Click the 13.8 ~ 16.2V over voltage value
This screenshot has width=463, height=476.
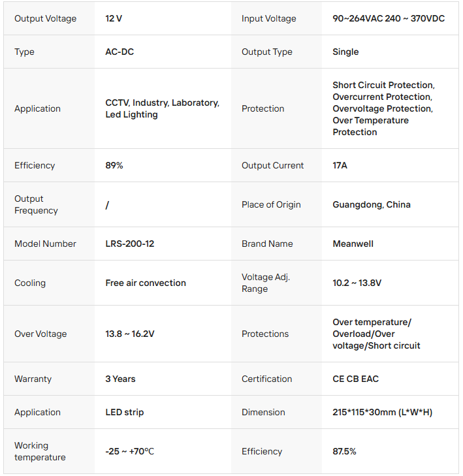pos(130,334)
